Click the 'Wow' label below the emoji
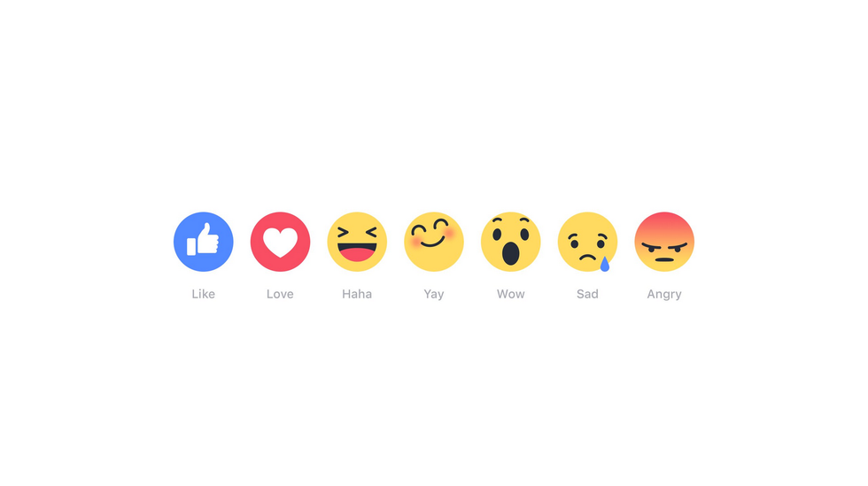This screenshot has height=486, width=868. pyautogui.click(x=510, y=294)
